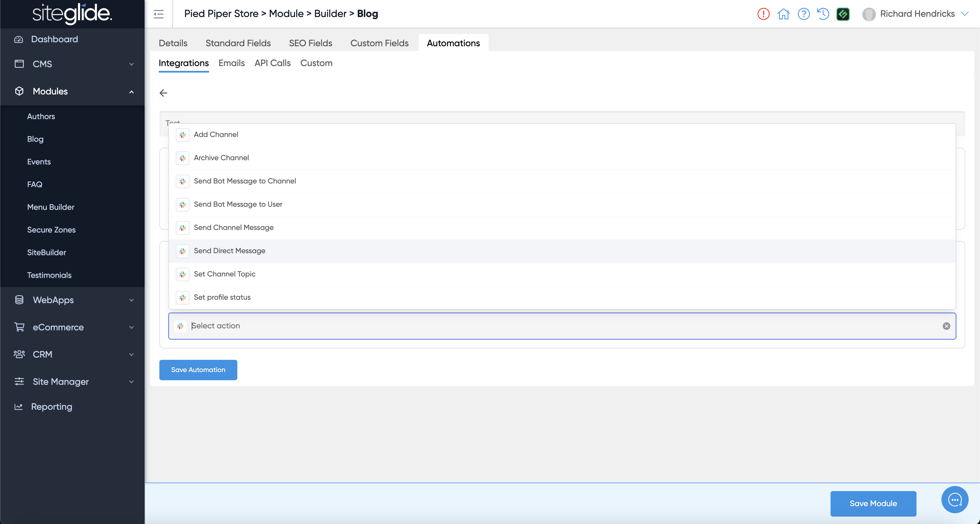Choose Send Direct Message action
980x524 pixels.
[229, 251]
